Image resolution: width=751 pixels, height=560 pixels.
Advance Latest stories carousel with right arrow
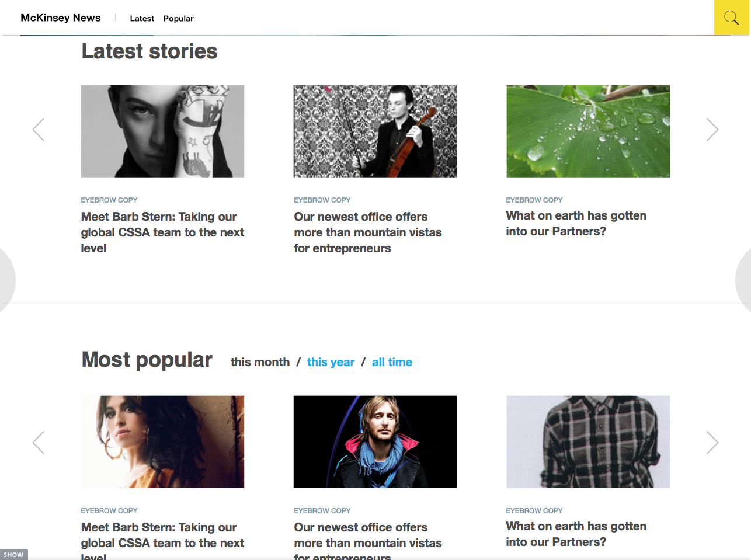tap(712, 130)
